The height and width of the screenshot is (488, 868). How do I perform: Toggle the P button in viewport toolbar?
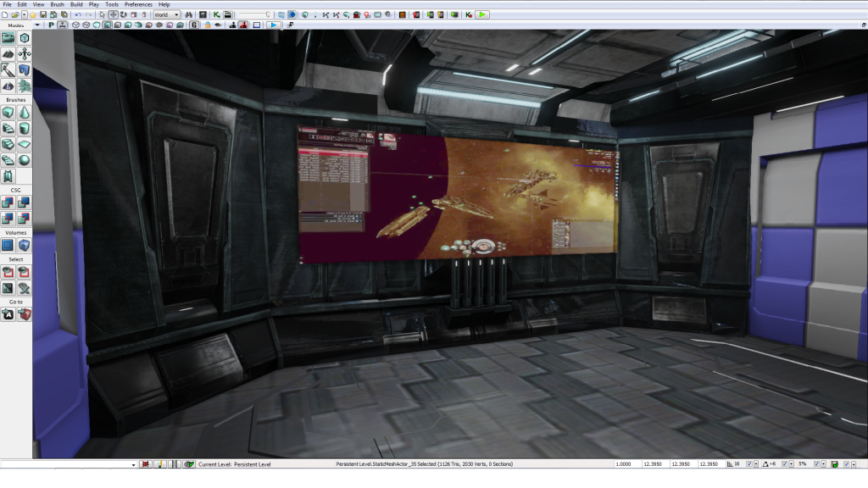52,25
